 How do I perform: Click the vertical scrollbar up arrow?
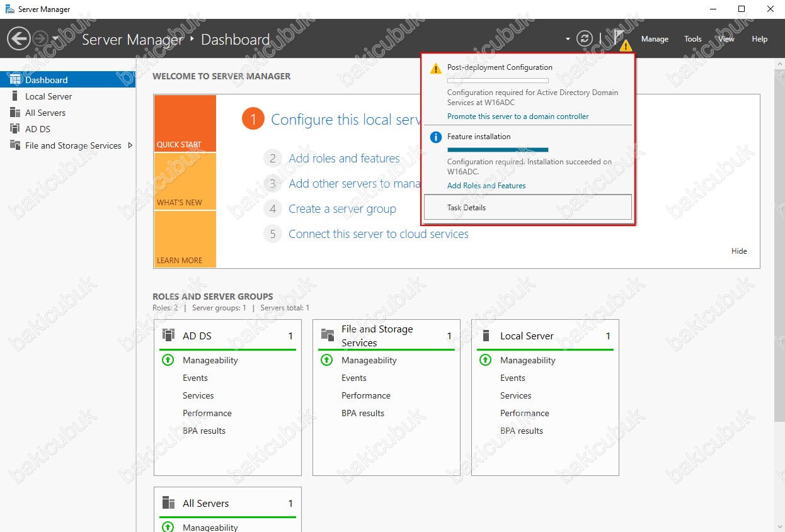[x=779, y=64]
